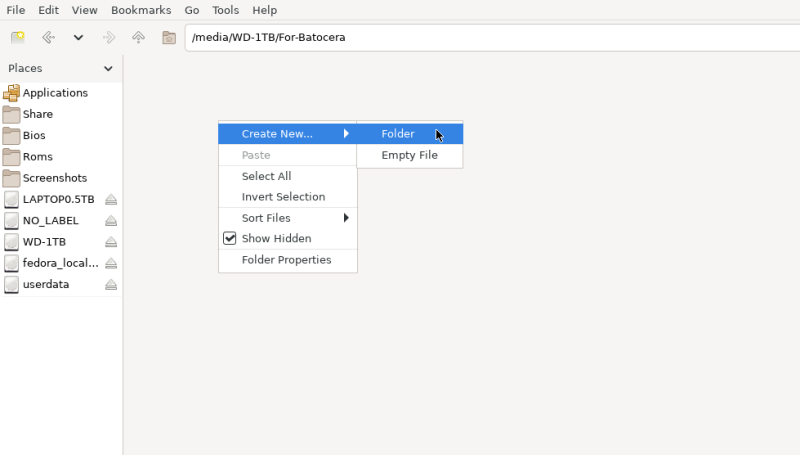Image resolution: width=800 pixels, height=455 pixels.
Task: Click the NO_LABEL drive icon
Action: 11,221
